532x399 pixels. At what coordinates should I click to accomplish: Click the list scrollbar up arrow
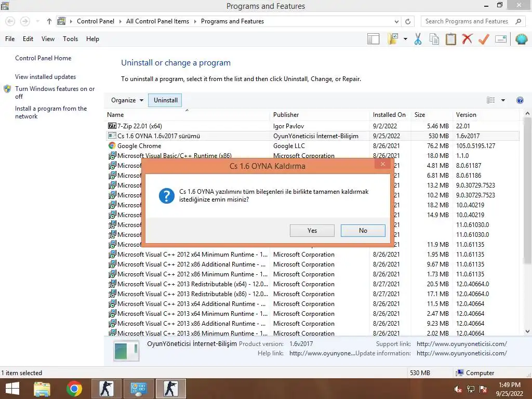pyautogui.click(x=527, y=114)
